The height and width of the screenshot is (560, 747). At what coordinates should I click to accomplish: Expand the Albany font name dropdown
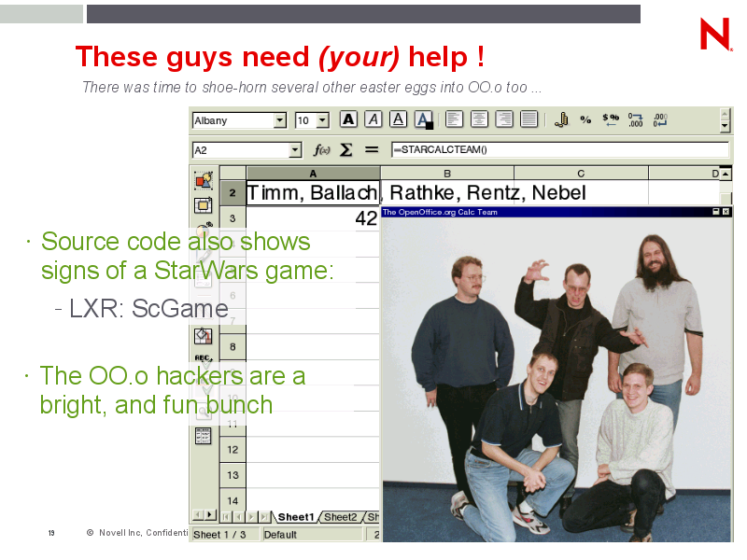click(x=280, y=120)
